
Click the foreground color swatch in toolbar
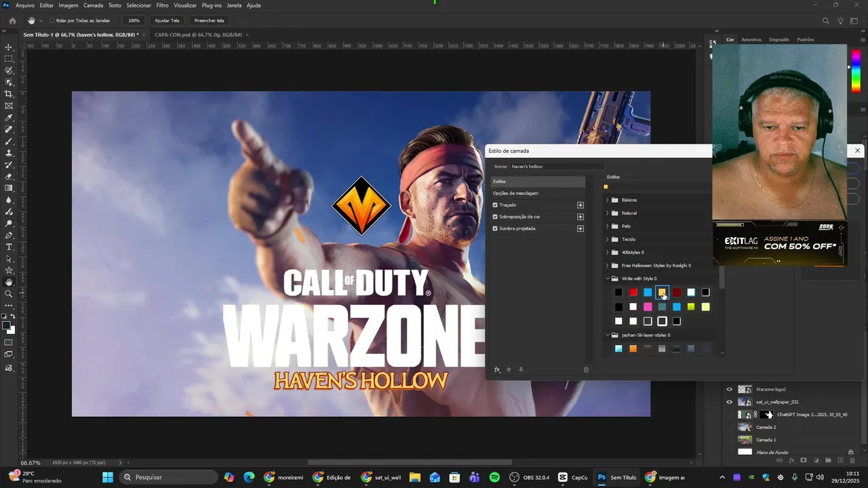point(6,326)
